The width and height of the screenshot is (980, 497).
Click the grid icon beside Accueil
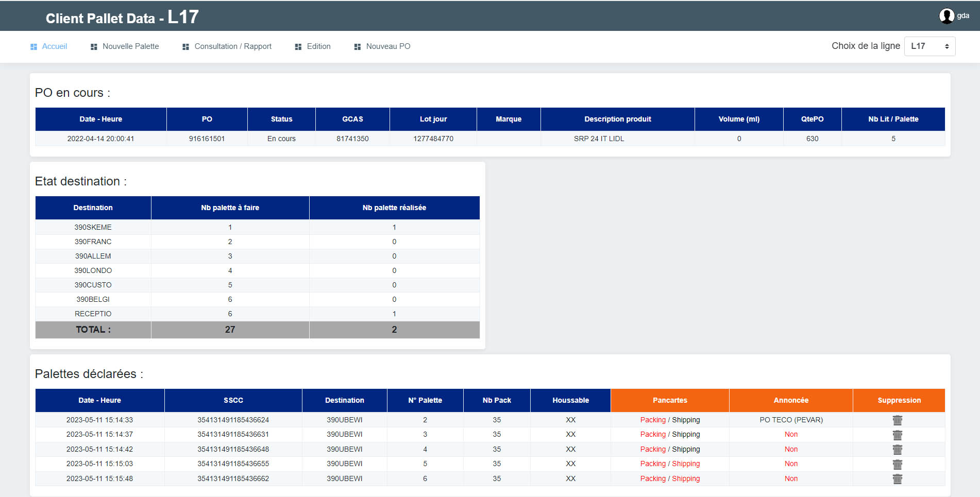click(x=34, y=47)
